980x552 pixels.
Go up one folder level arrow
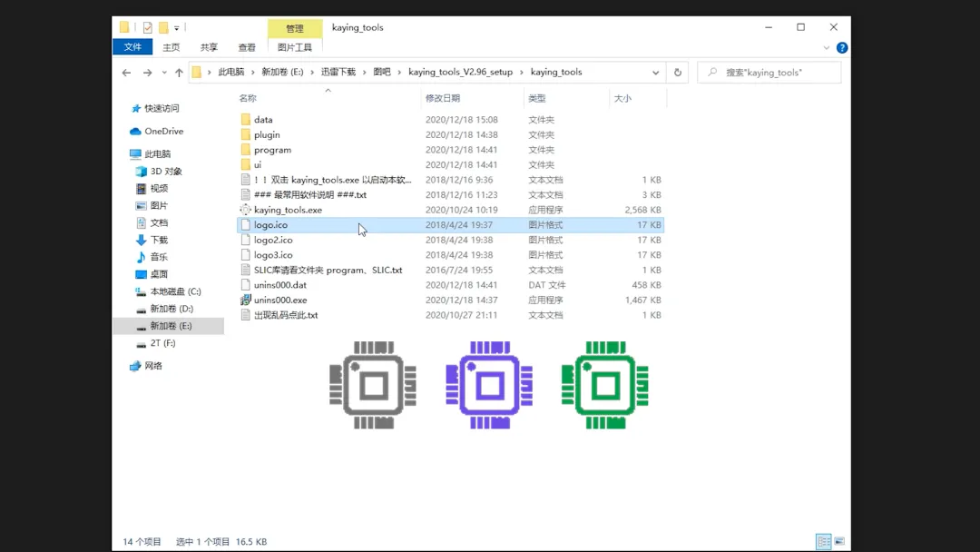[x=179, y=73]
